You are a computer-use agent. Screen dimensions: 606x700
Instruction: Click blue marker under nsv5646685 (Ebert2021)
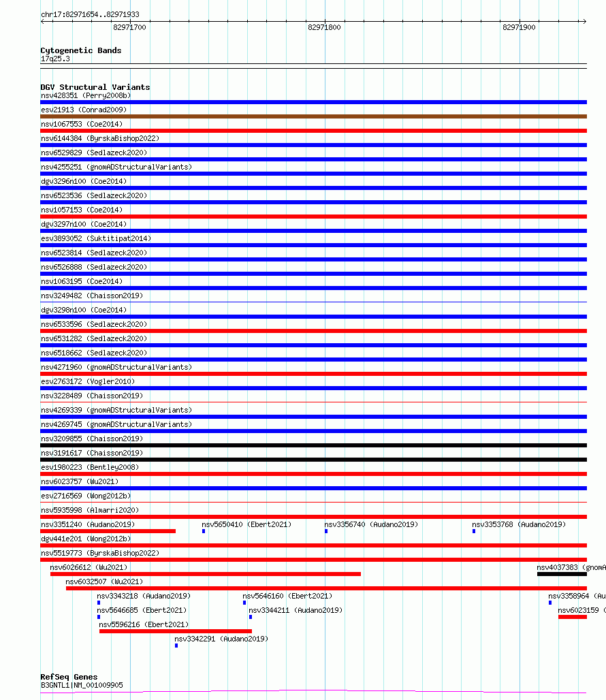point(99,617)
